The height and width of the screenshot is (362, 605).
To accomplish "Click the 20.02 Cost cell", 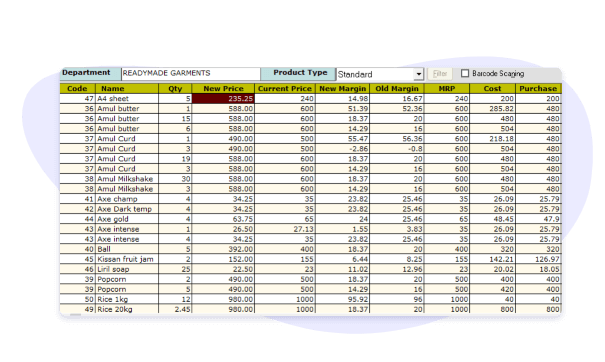I will (x=493, y=269).
